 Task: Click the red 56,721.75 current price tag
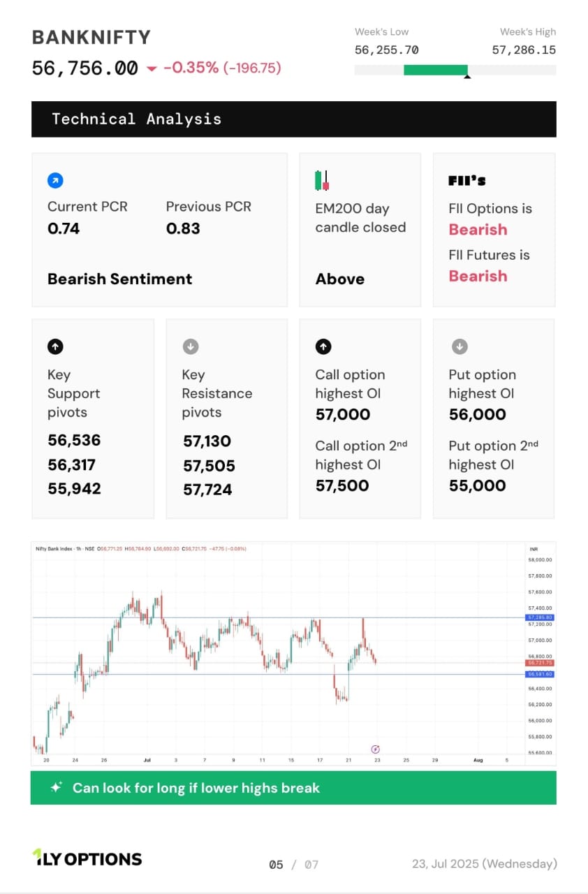point(539,662)
